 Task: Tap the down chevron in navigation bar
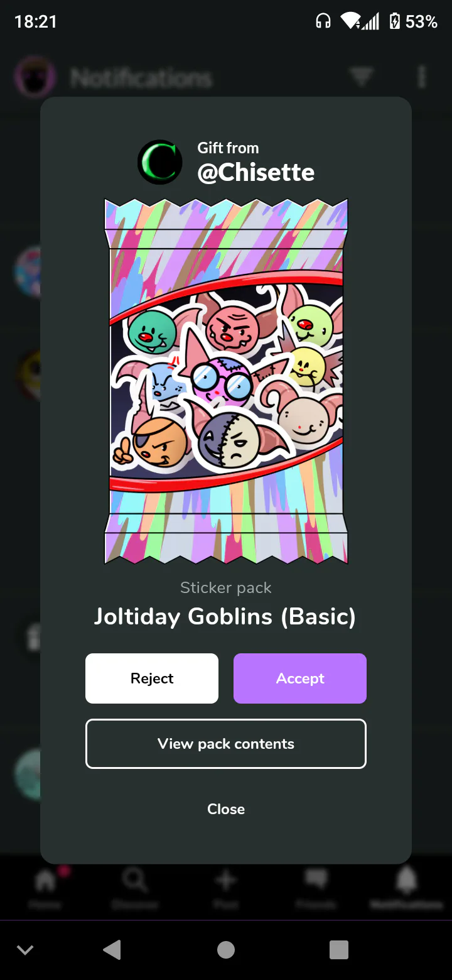[x=25, y=950]
